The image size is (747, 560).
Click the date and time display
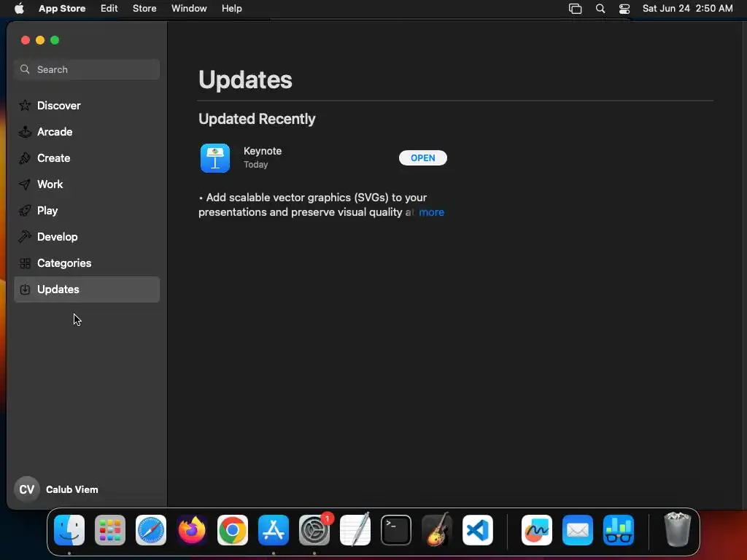pos(687,9)
